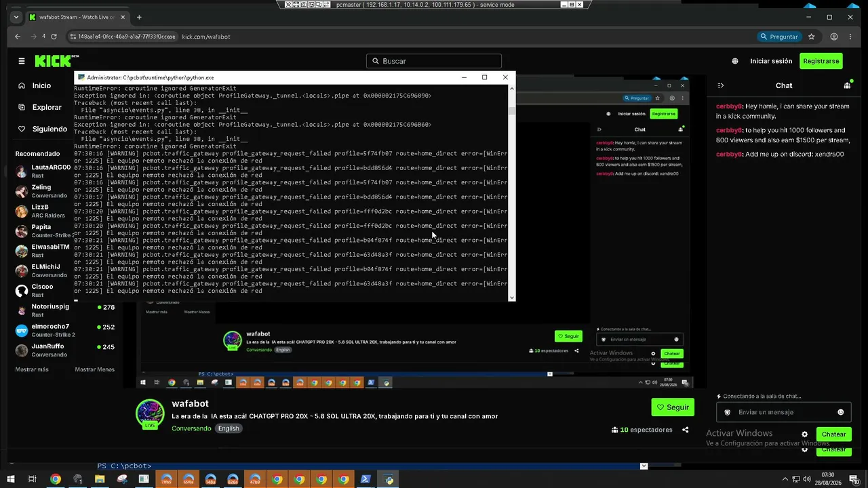Click the share stream icon

click(686, 430)
